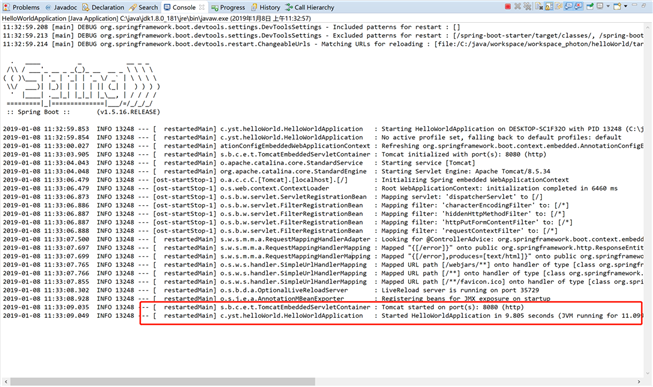
Task: Click the History tab icon
Action: 254,7
